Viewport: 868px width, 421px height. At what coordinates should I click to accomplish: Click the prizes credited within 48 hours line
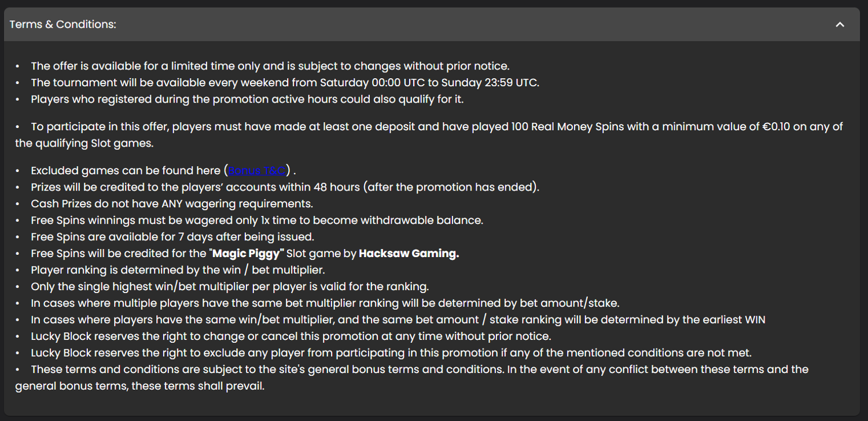[x=285, y=188]
